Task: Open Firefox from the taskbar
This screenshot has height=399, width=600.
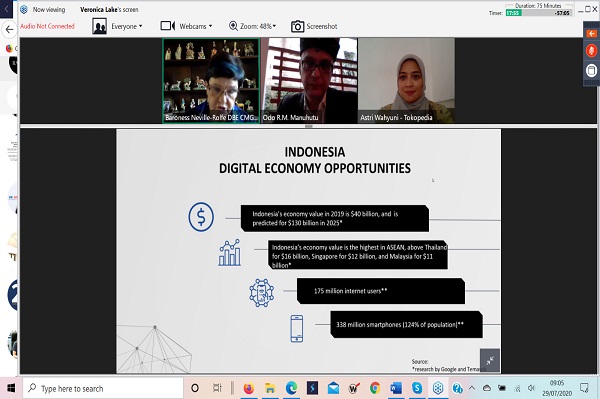Action: coord(249,389)
